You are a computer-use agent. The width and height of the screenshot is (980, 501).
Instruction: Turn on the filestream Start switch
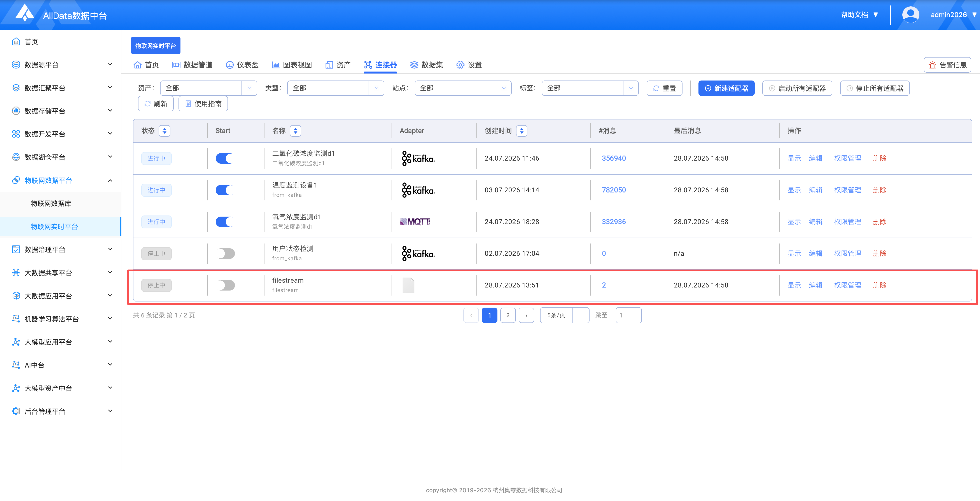click(226, 285)
